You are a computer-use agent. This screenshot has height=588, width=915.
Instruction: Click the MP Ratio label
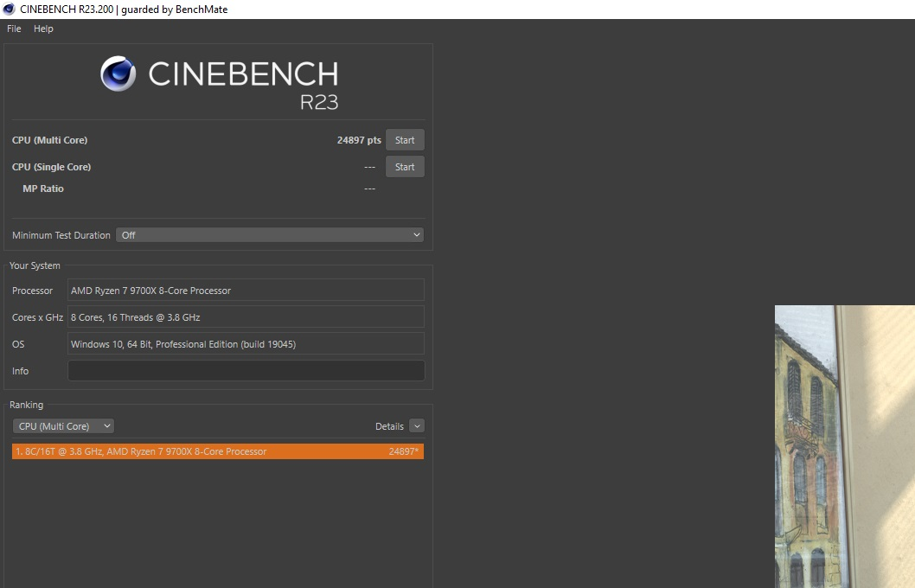pyautogui.click(x=43, y=189)
